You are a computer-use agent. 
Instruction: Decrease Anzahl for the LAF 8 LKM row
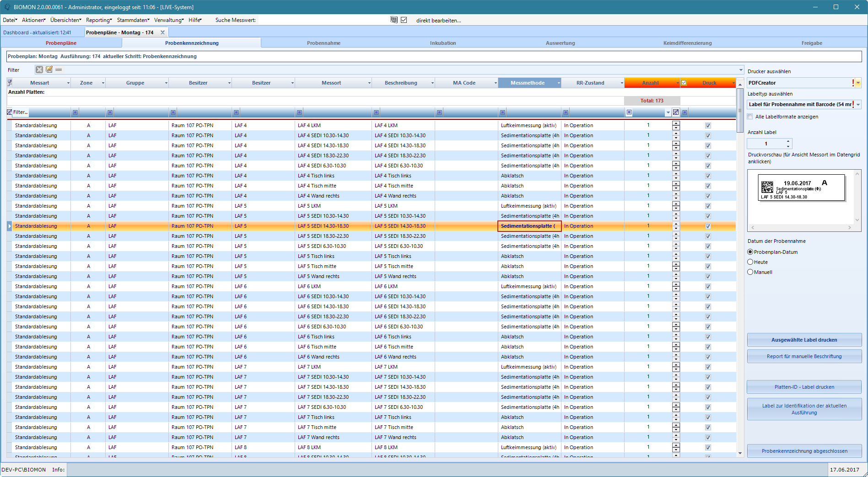(676, 450)
